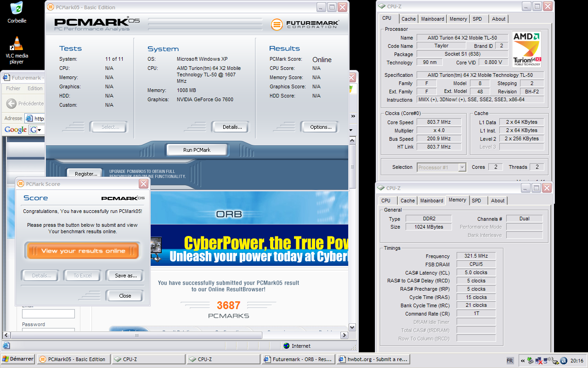Click the Futuremark orange logo in PCMark05
This screenshot has height=368, width=588.
coord(277,24)
